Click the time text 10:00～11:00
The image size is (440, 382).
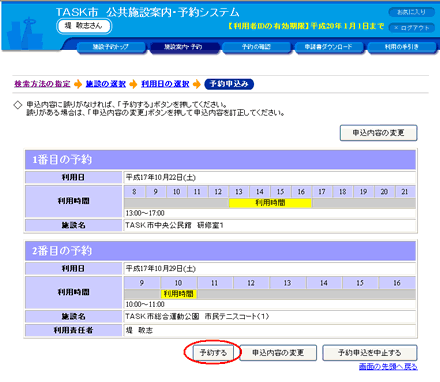pyautogui.click(x=145, y=304)
